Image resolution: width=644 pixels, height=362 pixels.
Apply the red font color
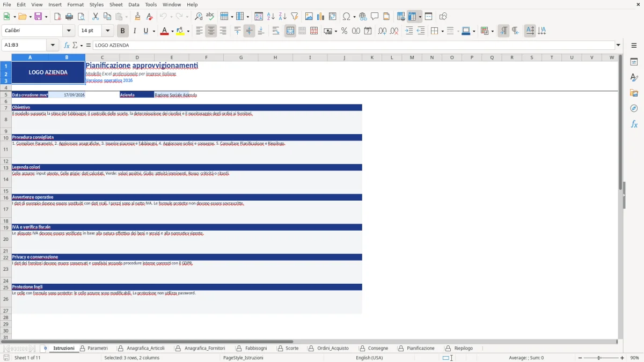pos(164,31)
